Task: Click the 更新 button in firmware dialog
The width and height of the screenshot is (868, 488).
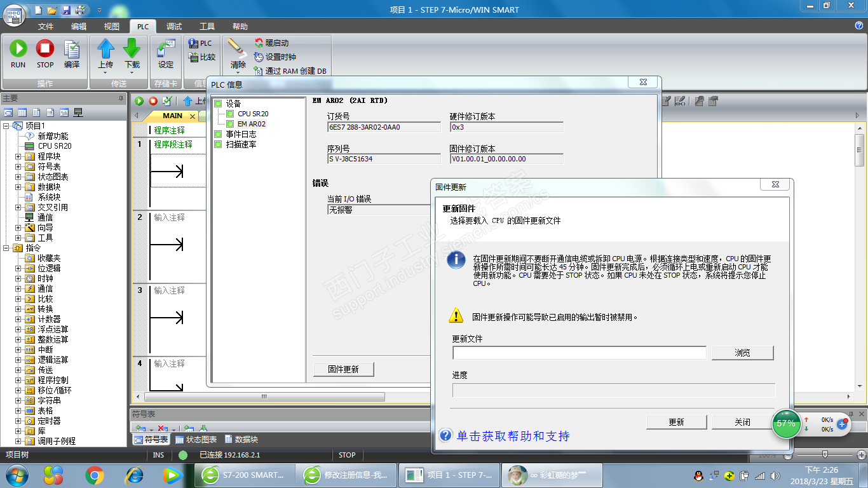Action: point(676,422)
